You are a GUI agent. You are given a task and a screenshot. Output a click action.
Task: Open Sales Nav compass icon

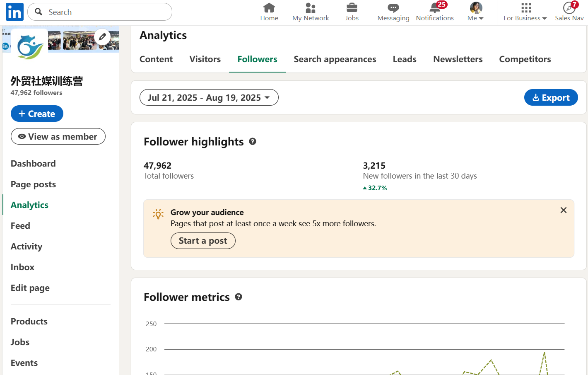pos(569,8)
